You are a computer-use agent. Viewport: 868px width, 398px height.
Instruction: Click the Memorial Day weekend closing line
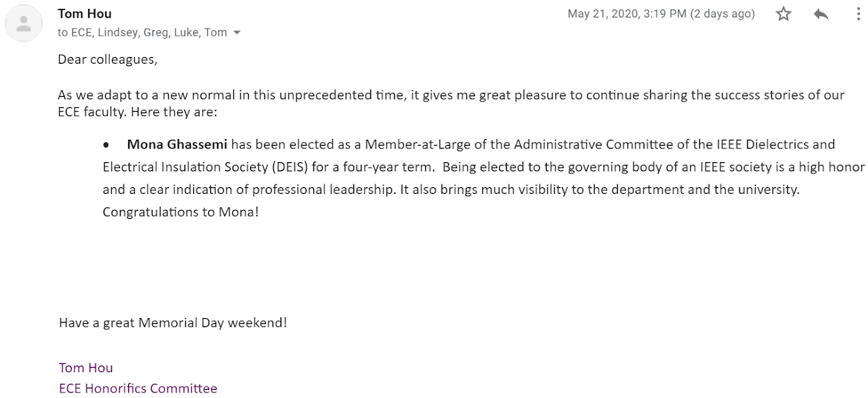[173, 323]
